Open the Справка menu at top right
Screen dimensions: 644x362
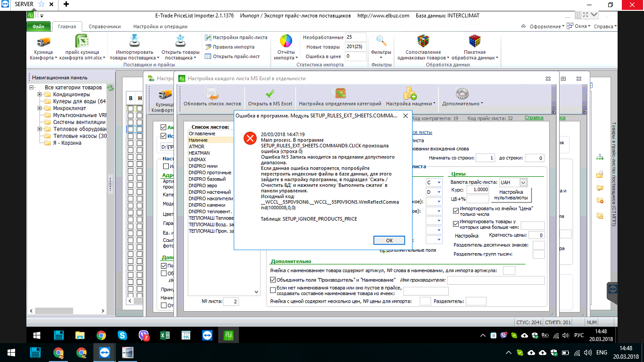pyautogui.click(x=605, y=26)
